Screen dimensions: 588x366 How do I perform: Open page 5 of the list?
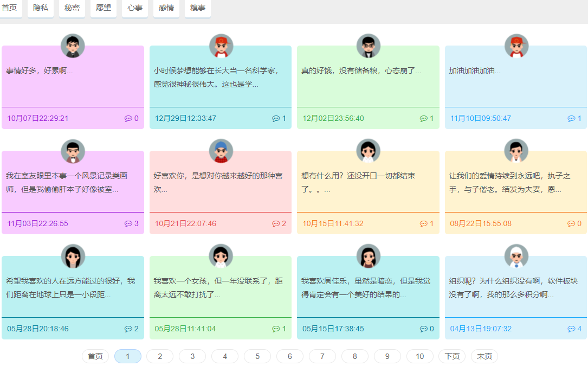257,356
